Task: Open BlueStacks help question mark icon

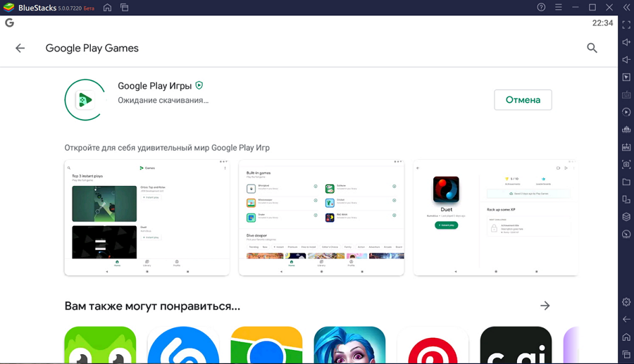Action: [541, 7]
